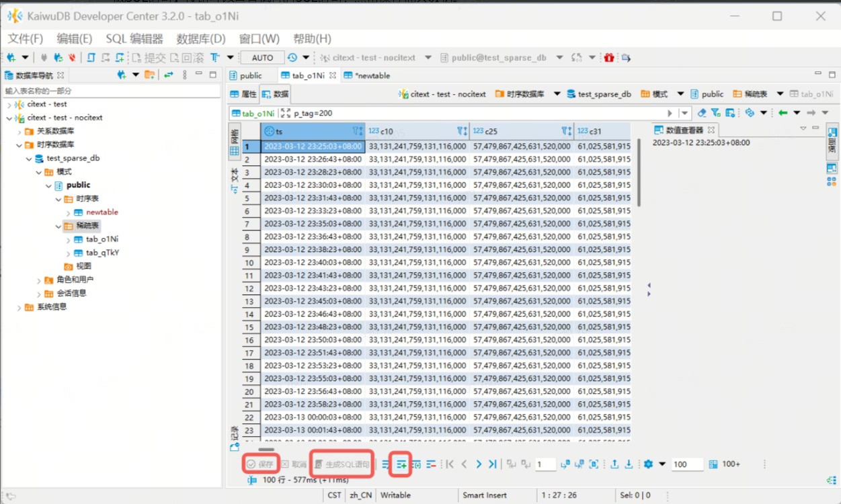Go to the first page of results

click(450, 464)
